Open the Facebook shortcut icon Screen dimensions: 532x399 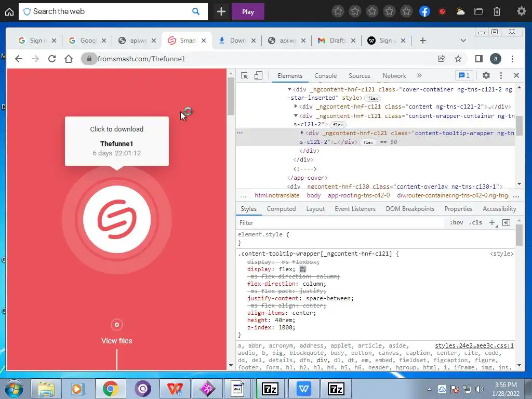424,11
